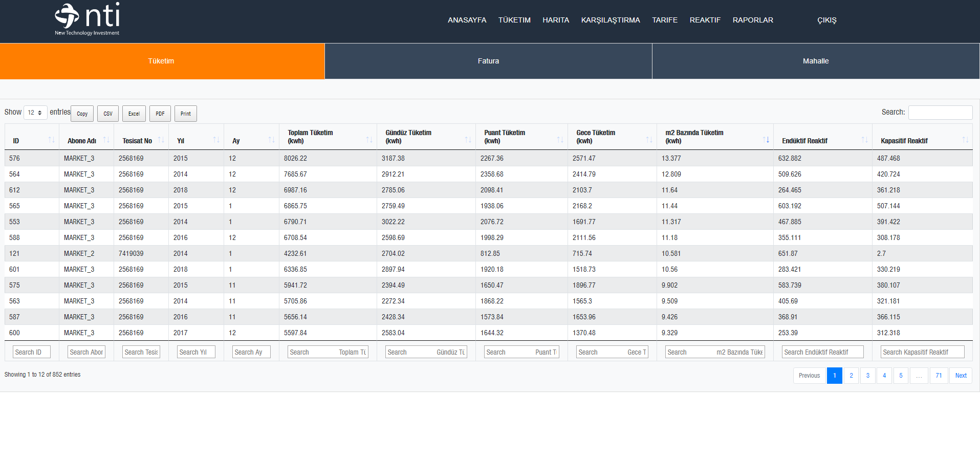The height and width of the screenshot is (459, 980).
Task: Go to pagination page 5
Action: click(901, 376)
